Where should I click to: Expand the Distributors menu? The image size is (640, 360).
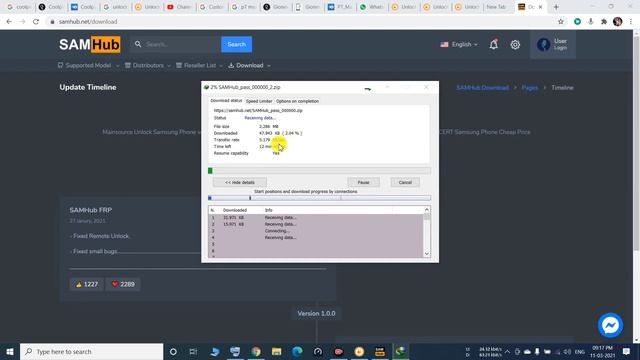coord(147,65)
